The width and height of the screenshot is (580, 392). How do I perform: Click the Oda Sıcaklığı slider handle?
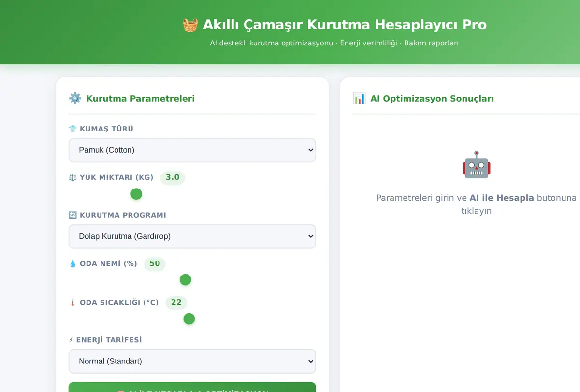[189, 319]
